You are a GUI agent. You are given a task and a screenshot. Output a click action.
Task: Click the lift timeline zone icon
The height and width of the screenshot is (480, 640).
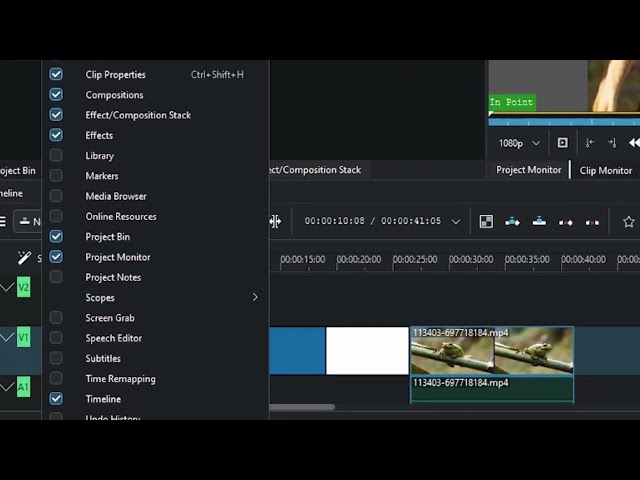(x=592, y=222)
